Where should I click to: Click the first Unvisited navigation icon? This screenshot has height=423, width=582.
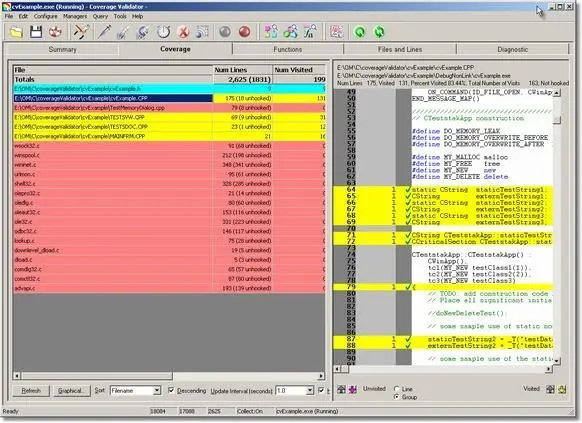[341, 389]
